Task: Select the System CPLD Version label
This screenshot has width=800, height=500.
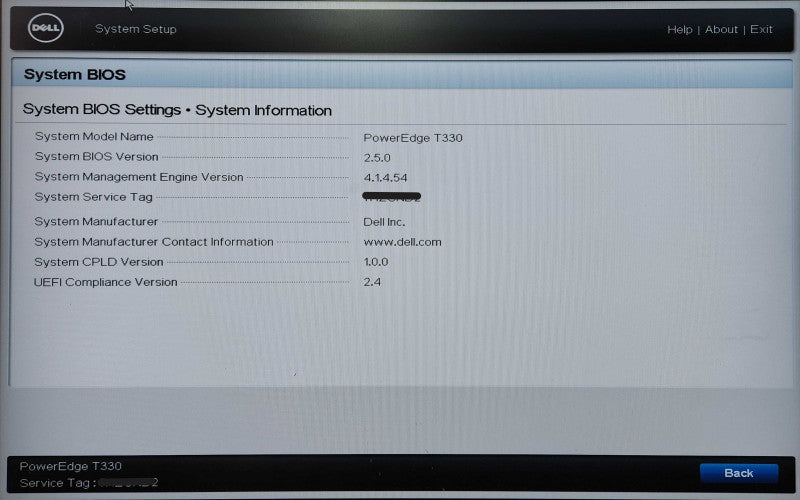Action: pyautogui.click(x=98, y=262)
